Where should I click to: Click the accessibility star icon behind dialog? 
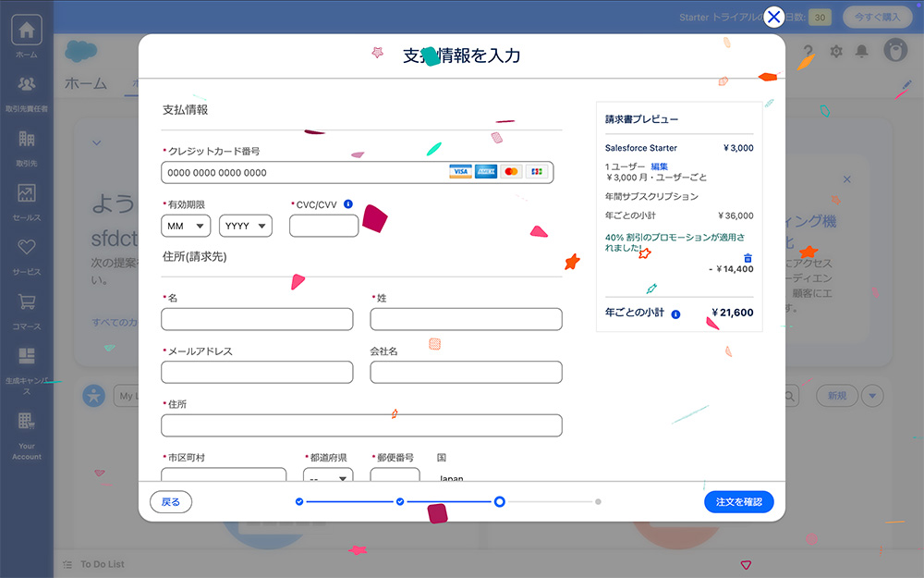point(93,396)
